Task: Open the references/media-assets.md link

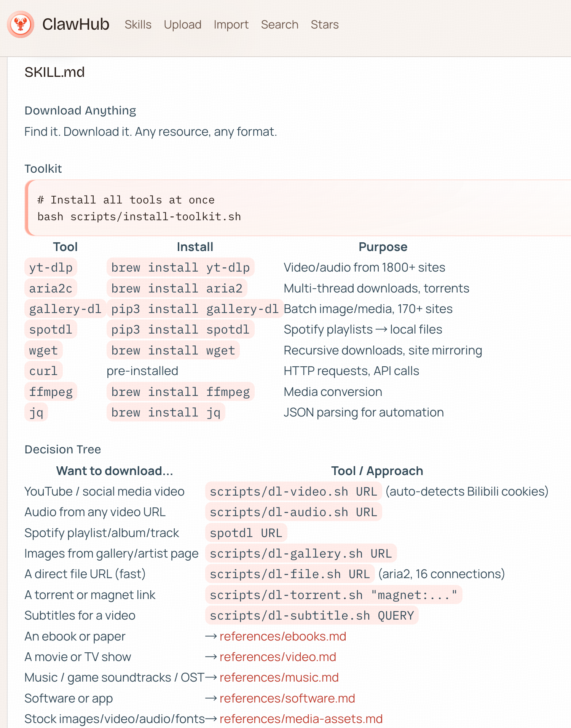Action: [301, 719]
